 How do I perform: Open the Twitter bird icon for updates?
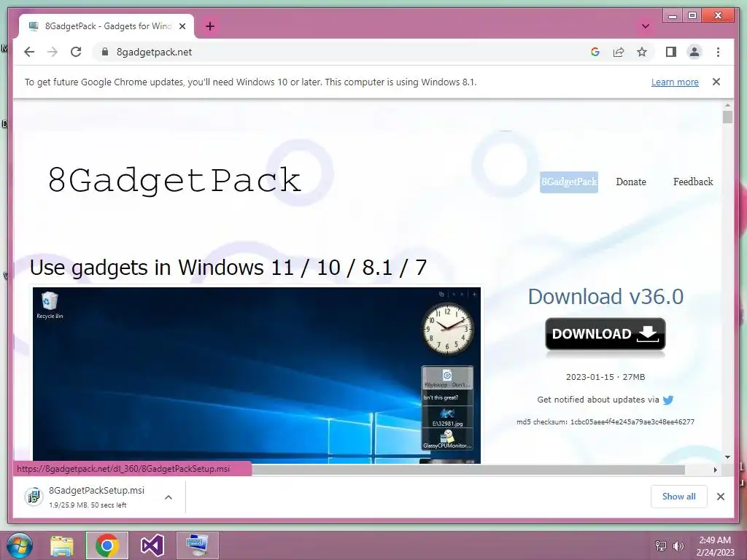[x=668, y=400]
